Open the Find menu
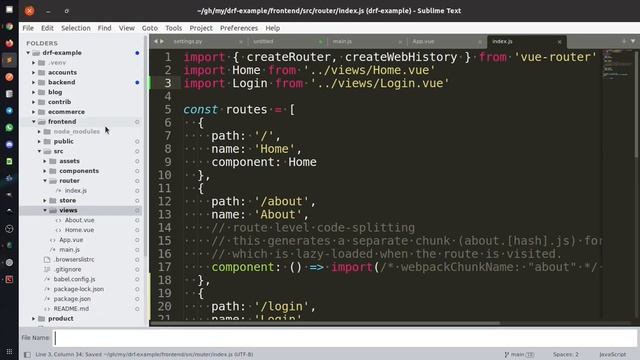The image size is (640, 360). pos(104,28)
